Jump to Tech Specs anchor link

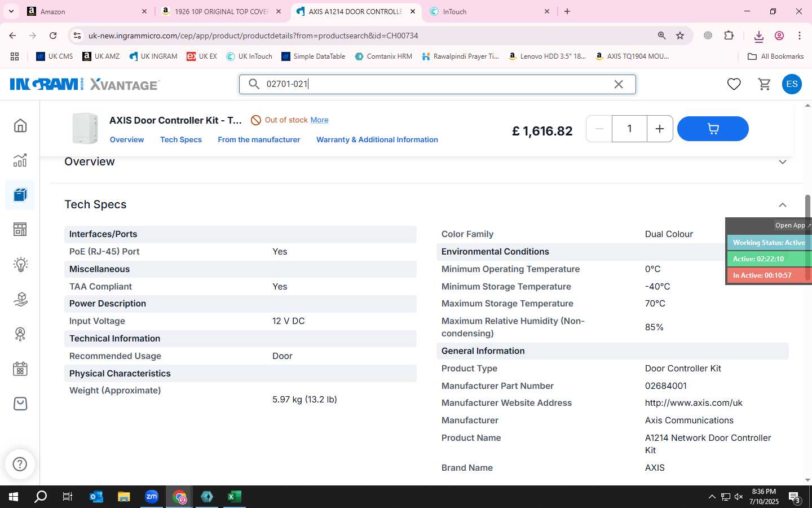click(x=181, y=139)
